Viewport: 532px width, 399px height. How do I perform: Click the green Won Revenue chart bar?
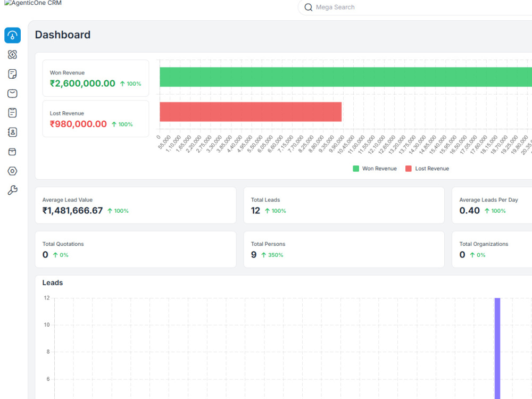[x=346, y=77]
